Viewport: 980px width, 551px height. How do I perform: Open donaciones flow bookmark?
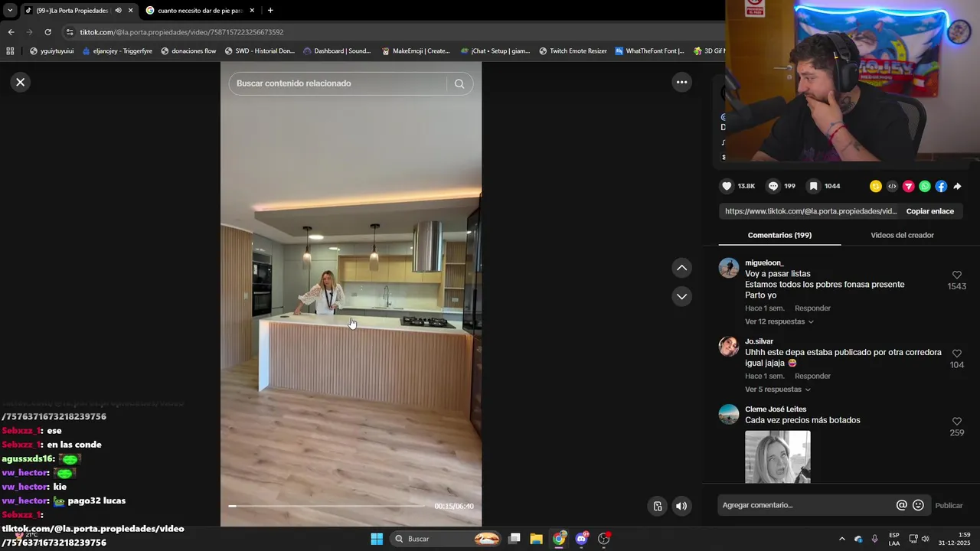click(x=188, y=51)
